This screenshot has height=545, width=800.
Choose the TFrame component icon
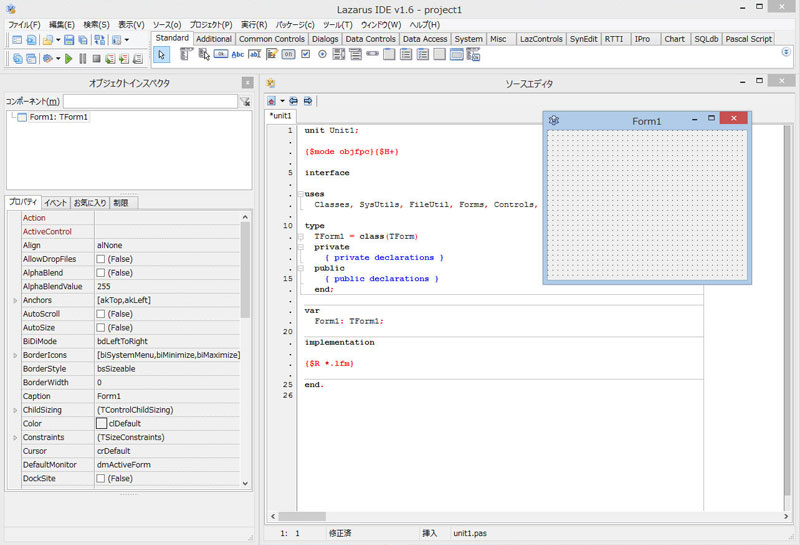pos(457,54)
